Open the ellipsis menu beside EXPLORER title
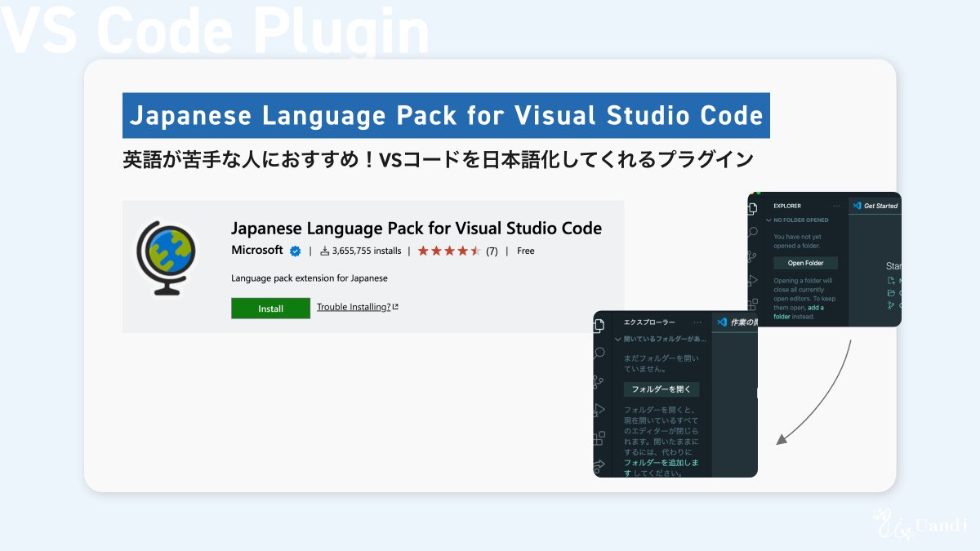The width and height of the screenshot is (980, 551). pos(836,206)
